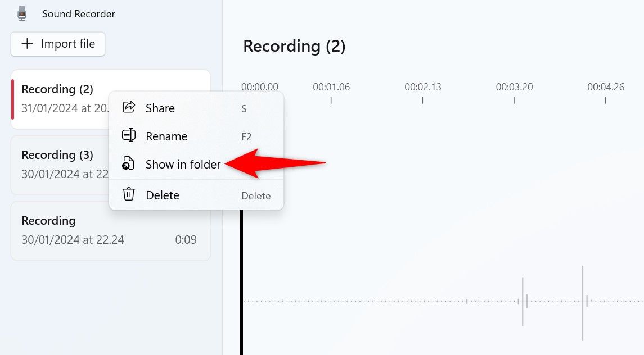
Task: Click the 00:00.00 timeline marker
Action: [259, 87]
